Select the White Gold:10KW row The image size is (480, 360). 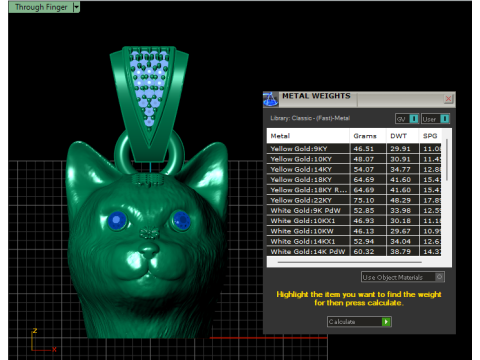pyautogui.click(x=354, y=231)
